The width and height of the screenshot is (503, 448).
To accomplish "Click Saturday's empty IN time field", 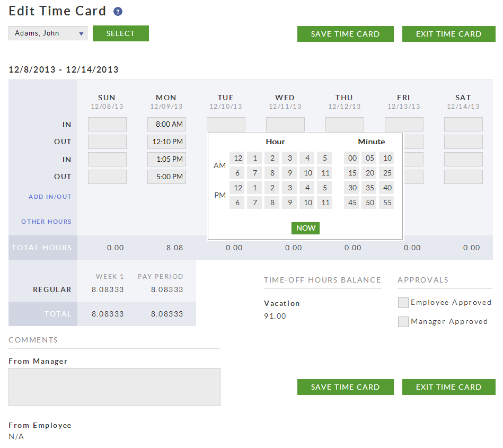I will (463, 124).
